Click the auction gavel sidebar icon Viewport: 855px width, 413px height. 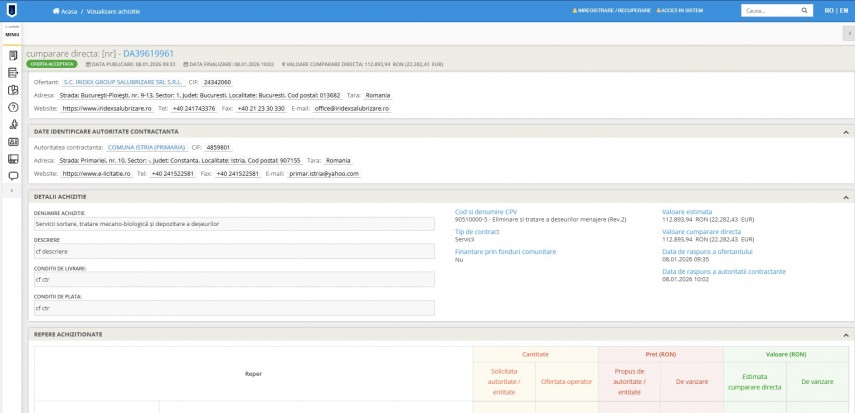(13, 124)
